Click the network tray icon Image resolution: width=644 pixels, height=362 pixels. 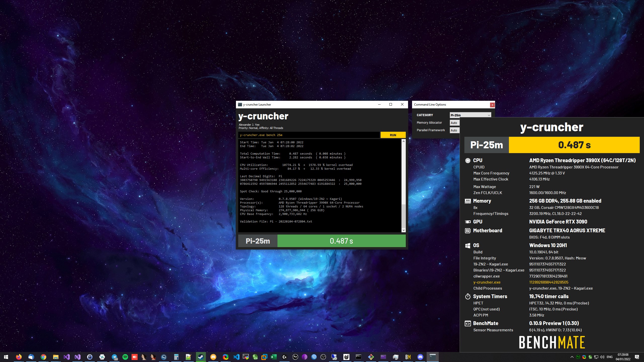[596, 357]
